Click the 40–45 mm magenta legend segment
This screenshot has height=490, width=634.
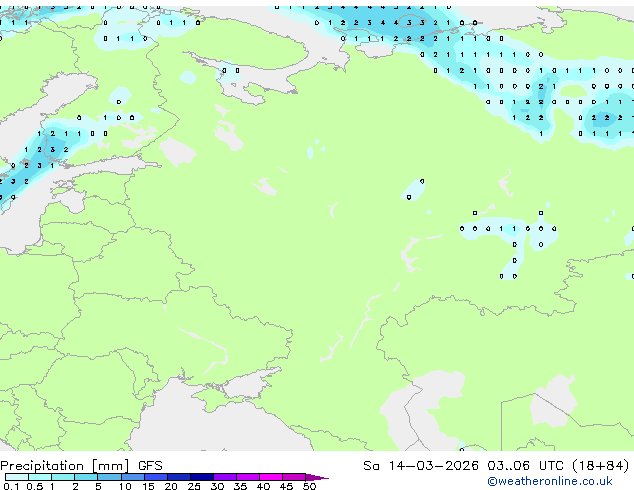click(271, 477)
